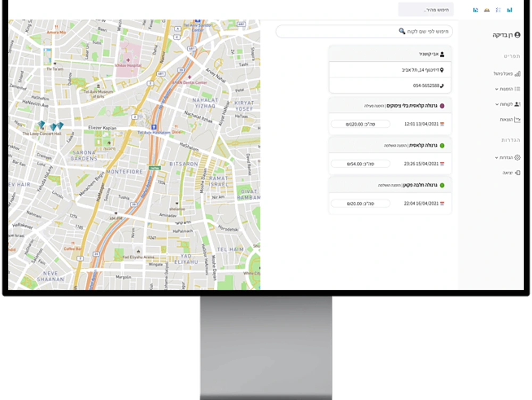The width and height of the screenshot is (532, 400).
Task: Click the middle teal delivery marker on map
Action: point(53,127)
